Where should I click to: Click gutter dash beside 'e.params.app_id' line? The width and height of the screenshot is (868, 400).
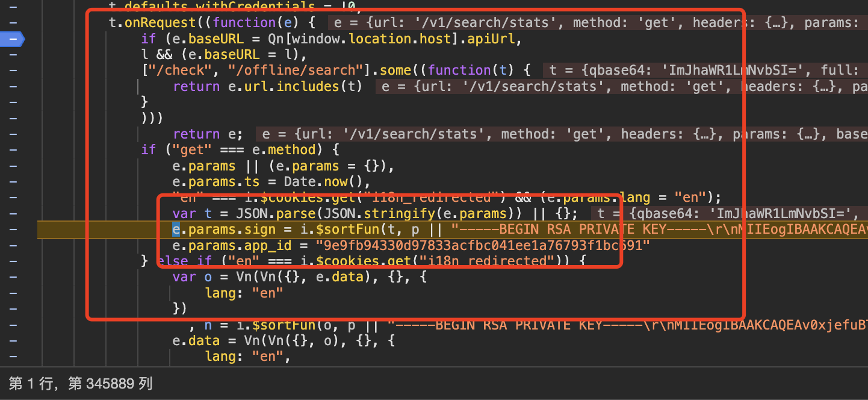(13, 246)
